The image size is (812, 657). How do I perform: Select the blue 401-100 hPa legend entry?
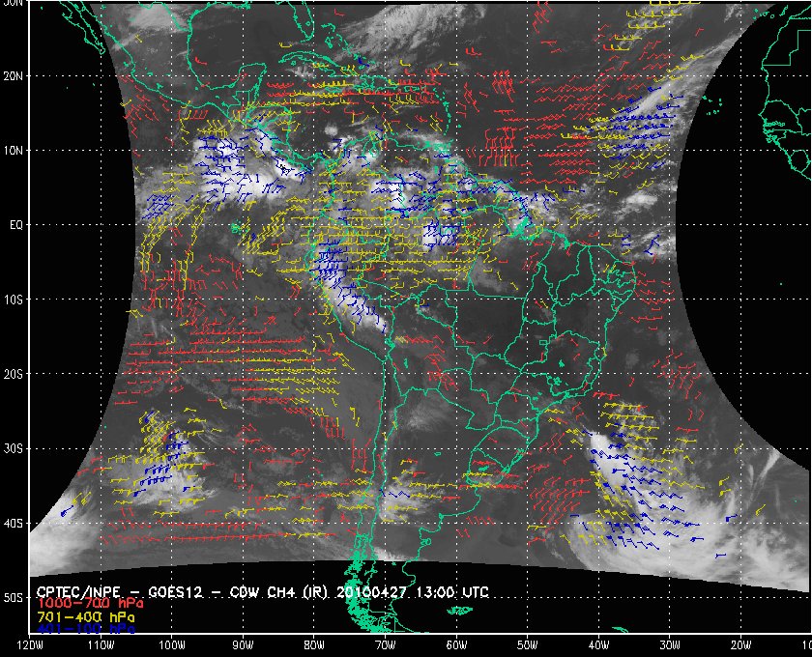(86, 629)
